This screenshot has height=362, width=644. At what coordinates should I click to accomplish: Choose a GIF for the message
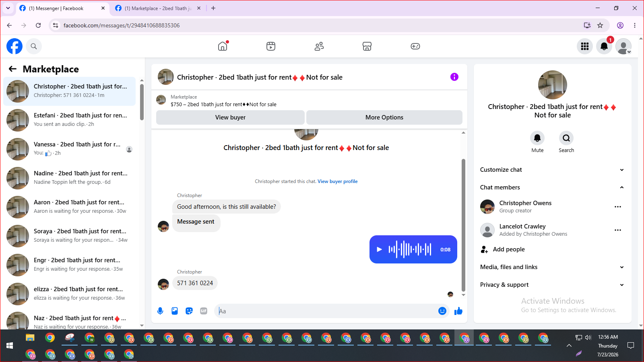coord(204,311)
